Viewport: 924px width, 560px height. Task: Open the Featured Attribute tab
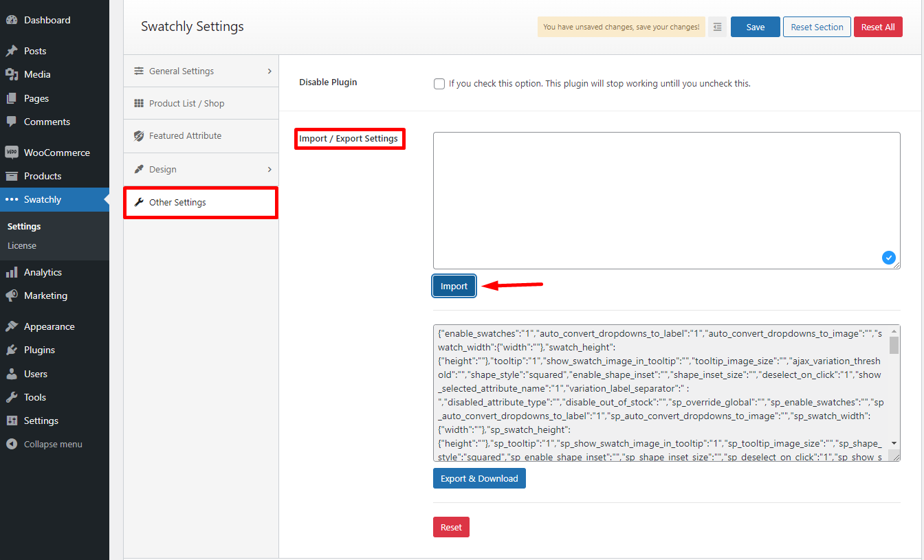[201, 136]
